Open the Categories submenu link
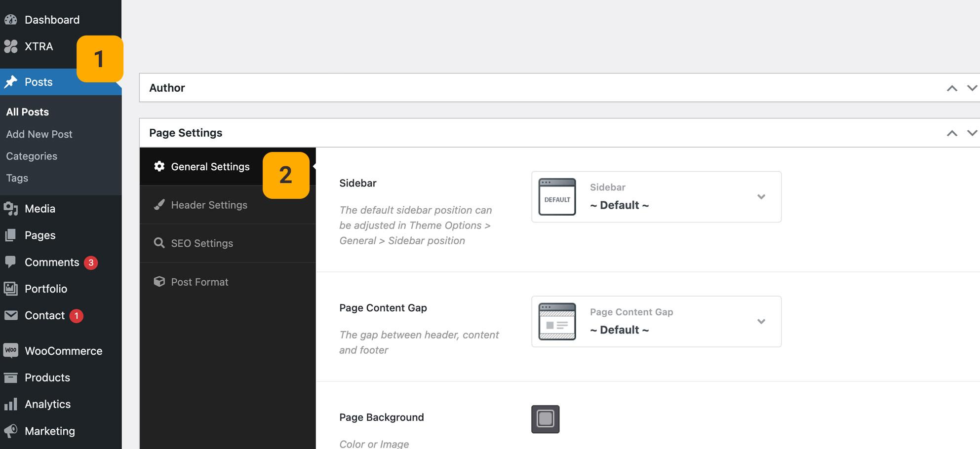Image resolution: width=980 pixels, height=449 pixels. (32, 156)
